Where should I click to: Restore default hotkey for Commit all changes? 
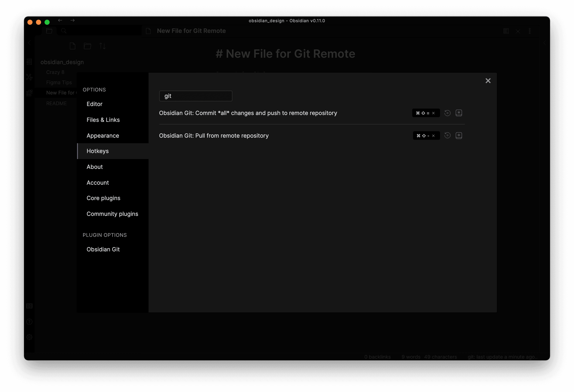tap(447, 113)
